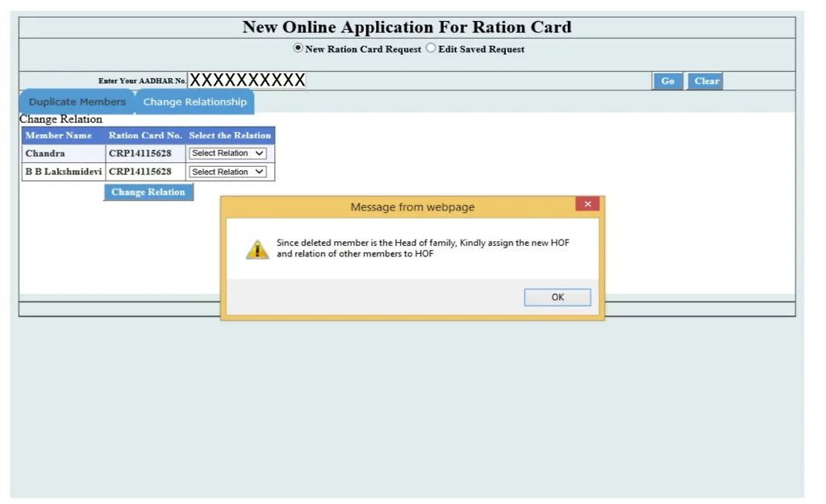Open Select Relation dropdown for B B Lakshmidevi

click(227, 172)
